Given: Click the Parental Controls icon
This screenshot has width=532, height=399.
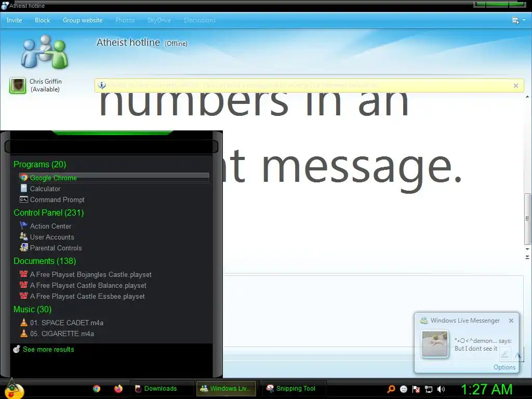Looking at the screenshot, I should (x=24, y=247).
